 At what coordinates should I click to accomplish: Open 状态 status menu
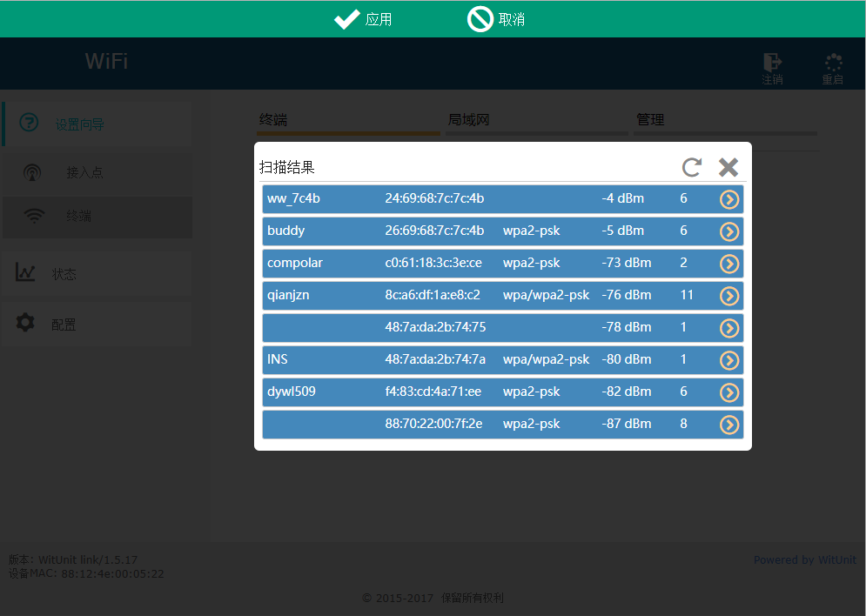(97, 274)
